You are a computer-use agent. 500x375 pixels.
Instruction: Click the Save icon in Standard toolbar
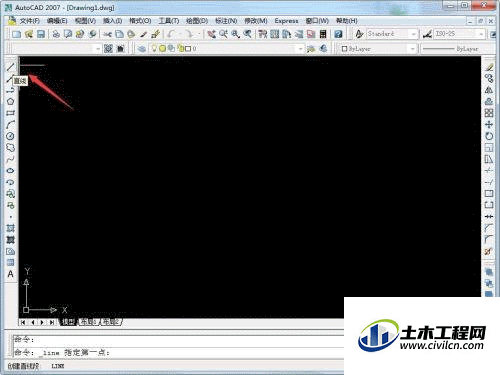click(x=41, y=34)
